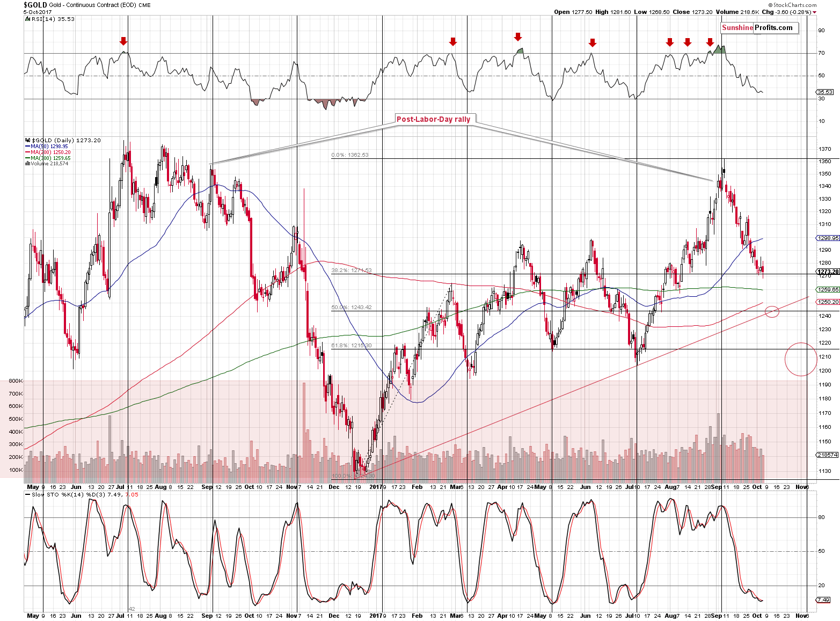This screenshot has height=621, width=840.
Task: Click the red down-triangle beside the change value
Action: pos(814,12)
